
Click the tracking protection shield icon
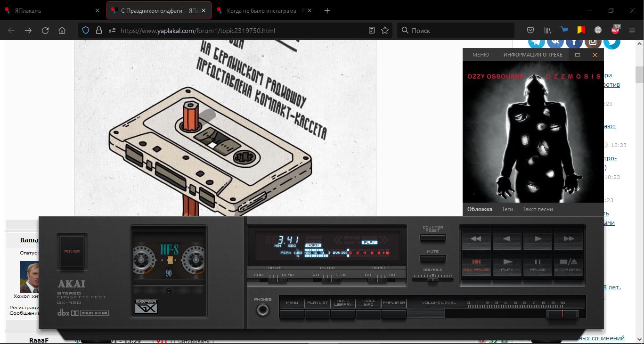point(86,30)
